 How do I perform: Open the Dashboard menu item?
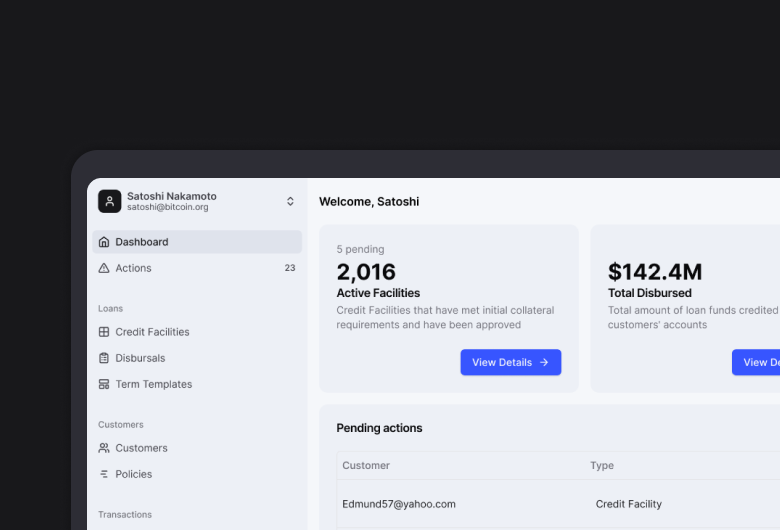click(142, 242)
